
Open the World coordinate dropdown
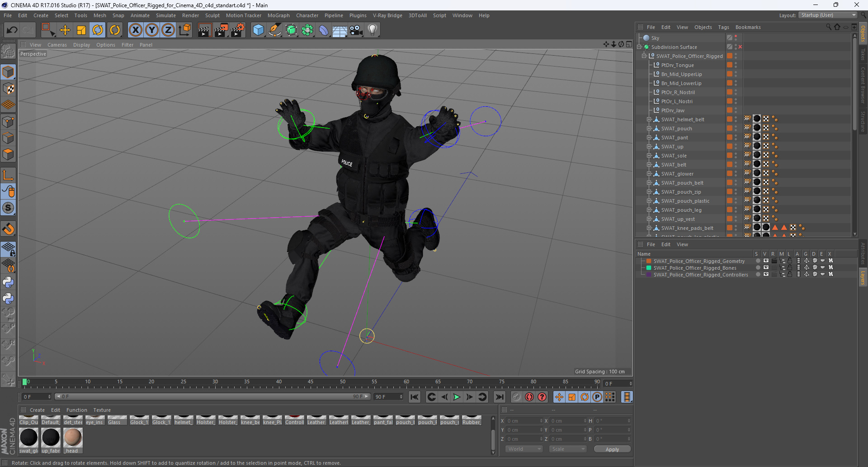tap(524, 449)
